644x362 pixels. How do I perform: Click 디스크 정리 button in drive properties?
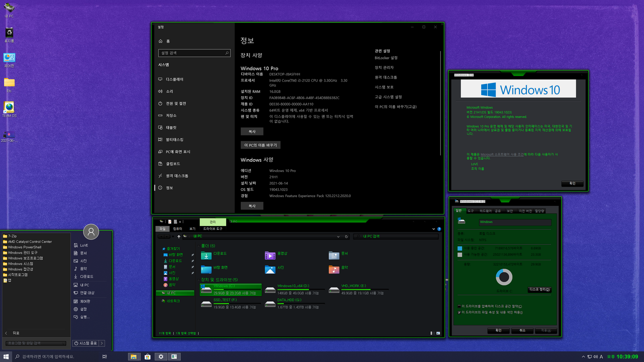tap(539, 289)
